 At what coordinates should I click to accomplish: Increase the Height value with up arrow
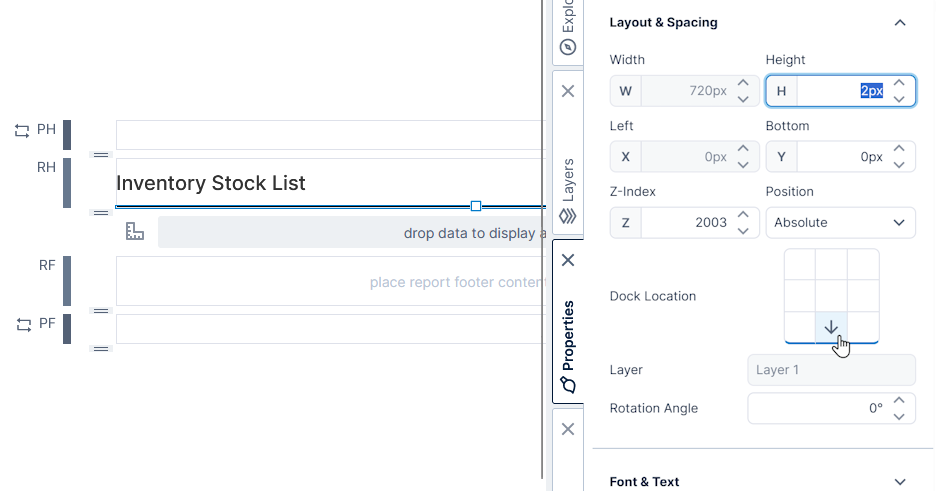[899, 84]
